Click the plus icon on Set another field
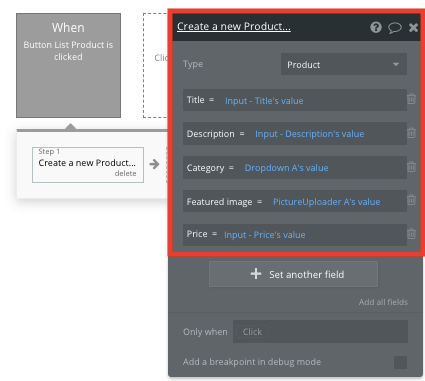425x381 pixels. (x=256, y=274)
